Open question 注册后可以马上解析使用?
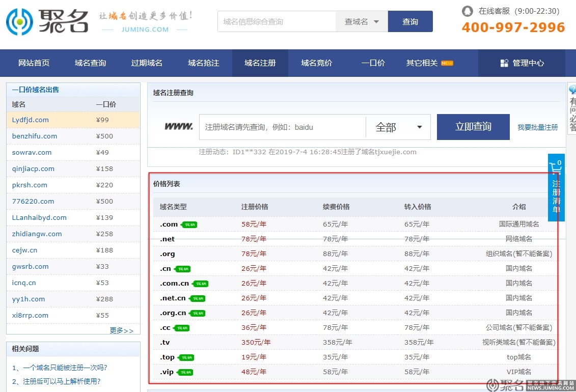Screen dimensions: 576x392 pyautogui.click(x=56, y=382)
